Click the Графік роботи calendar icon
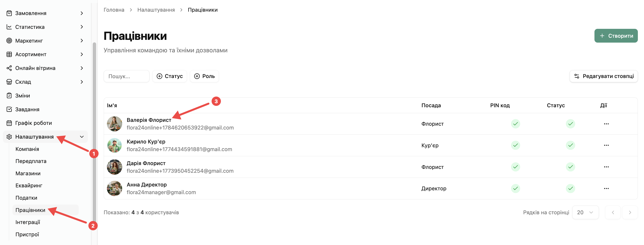 (9, 123)
